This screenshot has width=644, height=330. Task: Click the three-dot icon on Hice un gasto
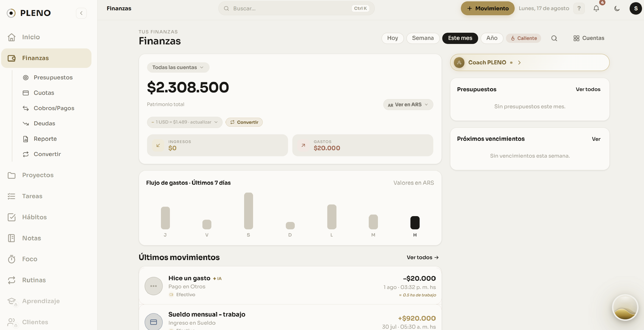(x=154, y=286)
